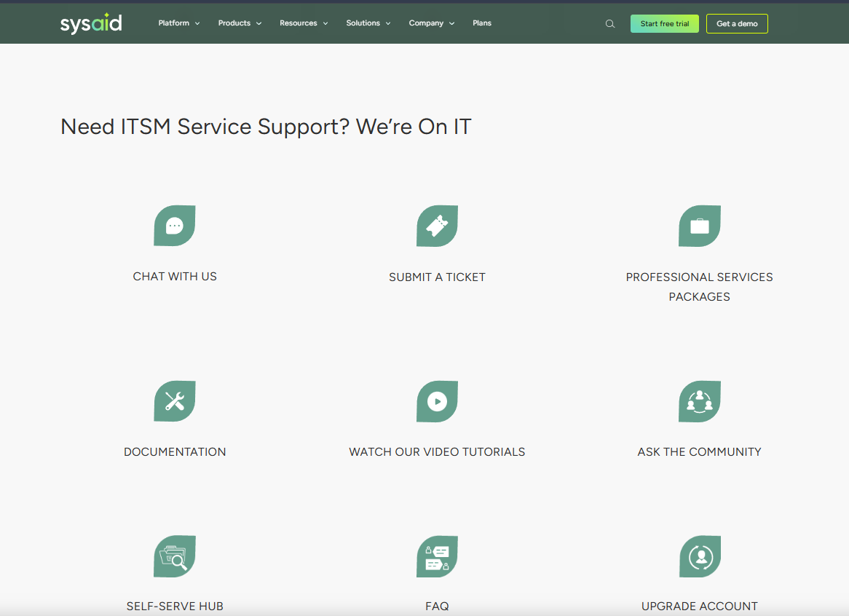Click the Submit a Ticket icon
This screenshot has width=849, height=616.
(x=437, y=226)
